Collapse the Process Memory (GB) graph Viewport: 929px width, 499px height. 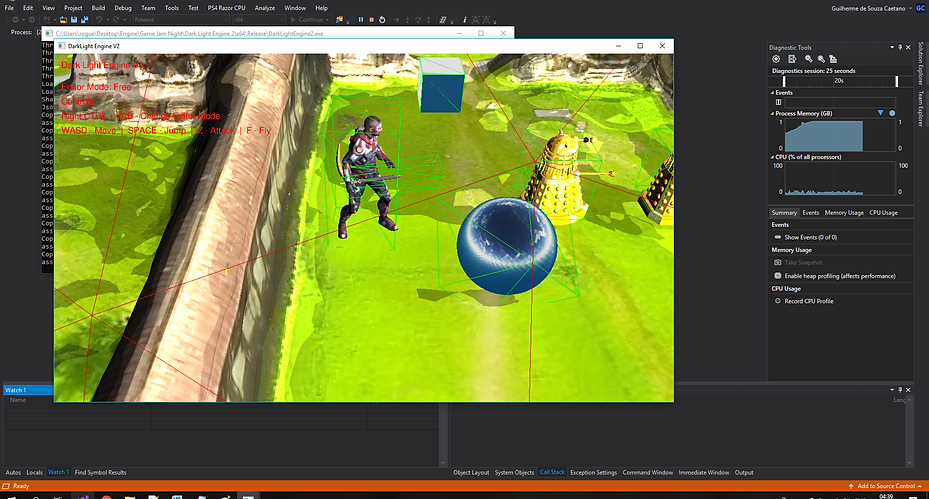pyautogui.click(x=772, y=113)
